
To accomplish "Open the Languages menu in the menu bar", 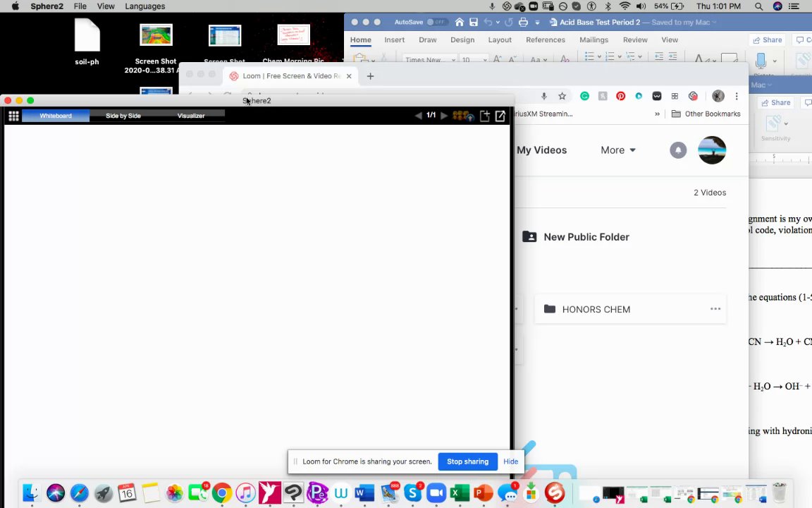I will click(145, 6).
